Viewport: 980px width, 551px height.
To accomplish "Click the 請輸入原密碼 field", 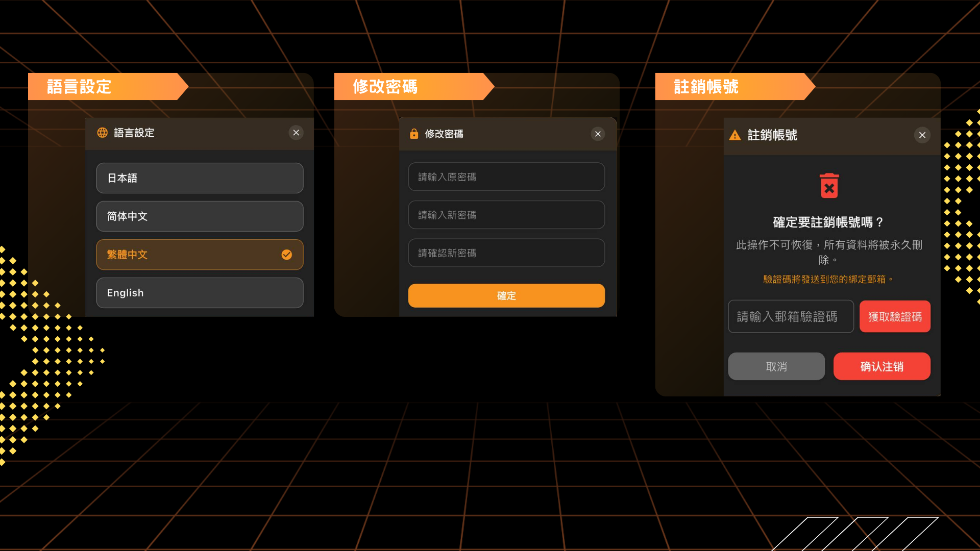I will (x=506, y=177).
